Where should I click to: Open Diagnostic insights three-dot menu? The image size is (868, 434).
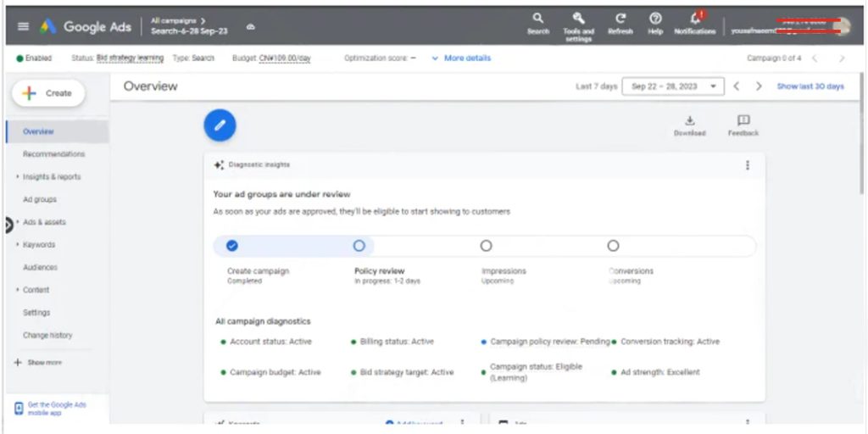click(x=747, y=165)
